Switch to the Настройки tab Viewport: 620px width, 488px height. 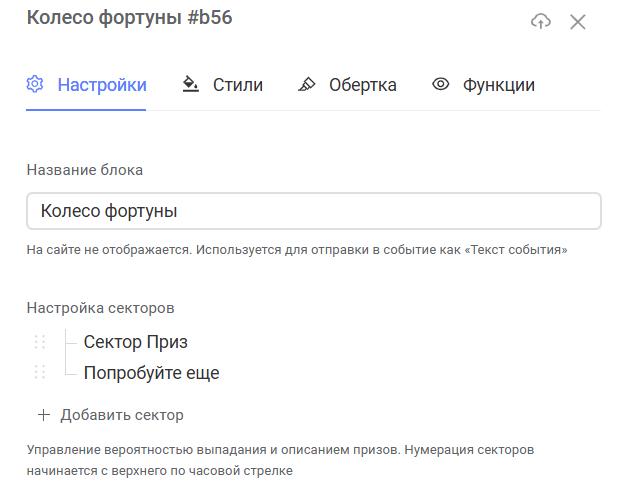pos(86,85)
